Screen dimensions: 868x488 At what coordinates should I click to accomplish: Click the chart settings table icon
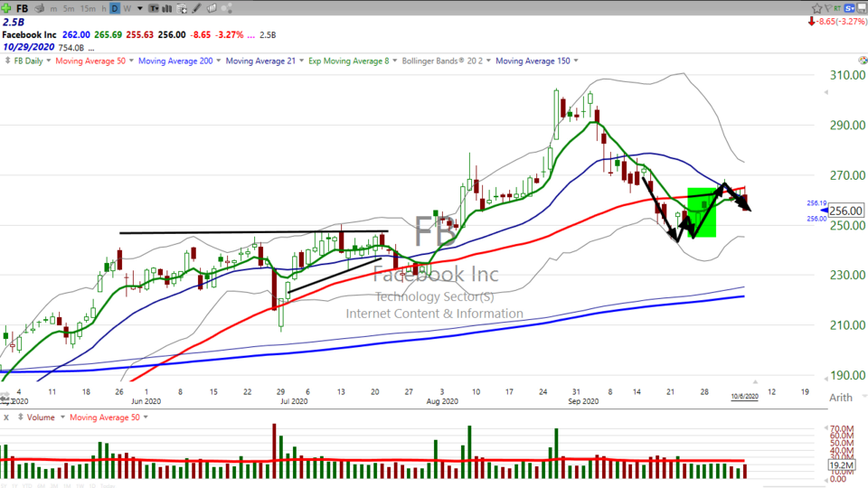click(x=182, y=9)
